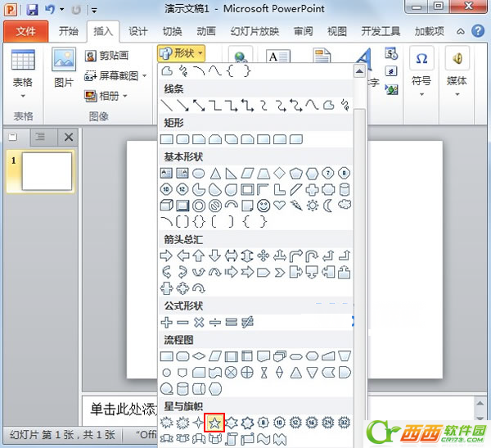Screen dimensions: 491x448
Task: Pick the plus sign equation shape
Action: coord(166,322)
